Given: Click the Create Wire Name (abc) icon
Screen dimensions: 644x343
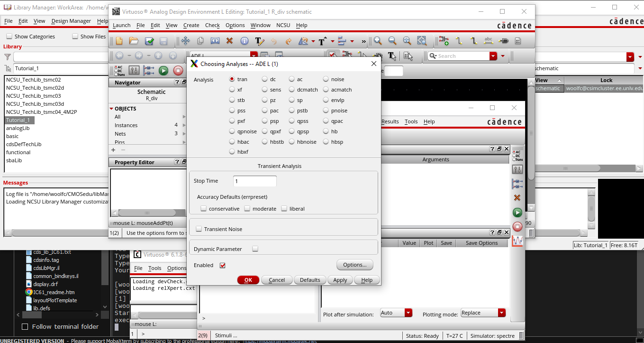Looking at the screenshot, I should point(488,41).
